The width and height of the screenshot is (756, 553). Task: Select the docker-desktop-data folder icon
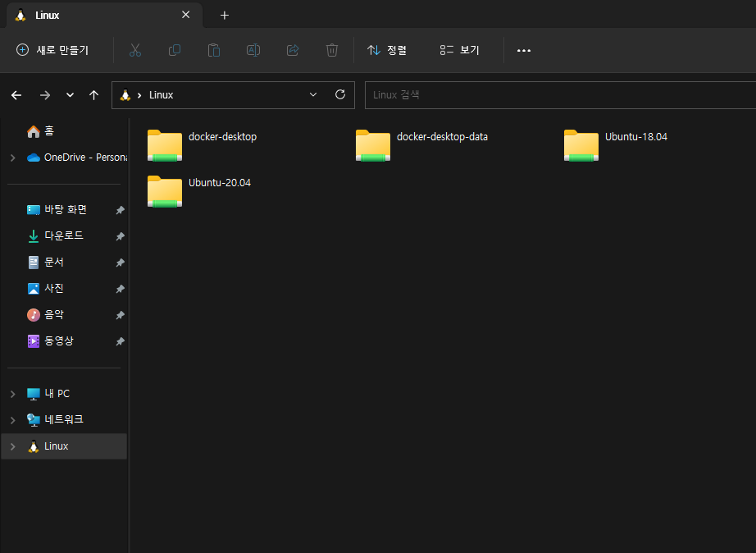point(373,145)
